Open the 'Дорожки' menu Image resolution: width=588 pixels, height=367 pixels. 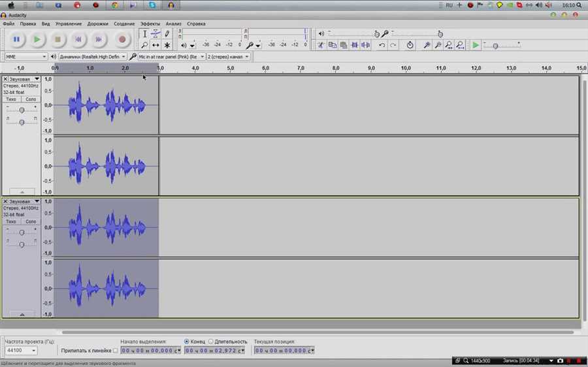coord(97,24)
